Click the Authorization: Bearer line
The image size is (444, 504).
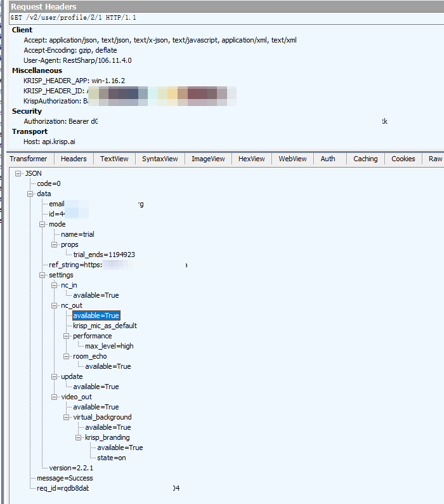(206, 121)
